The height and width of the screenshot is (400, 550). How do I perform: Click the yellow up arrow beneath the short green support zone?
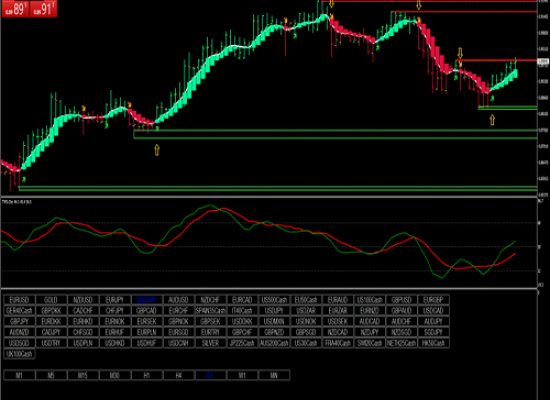(x=492, y=120)
